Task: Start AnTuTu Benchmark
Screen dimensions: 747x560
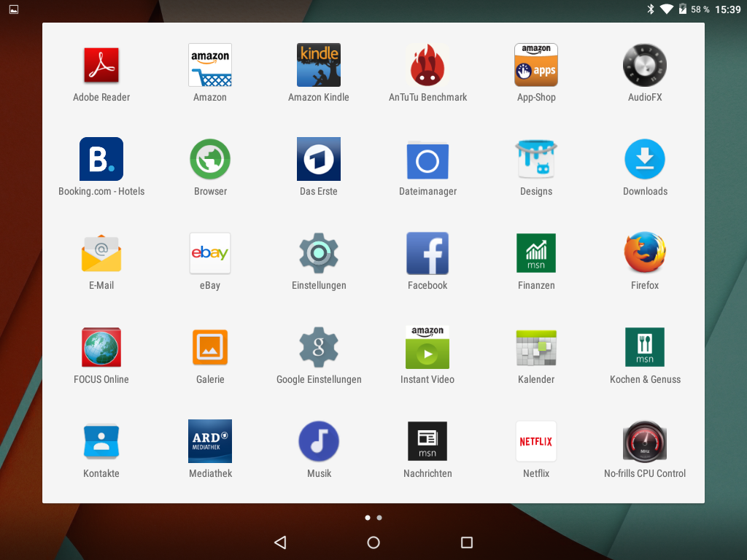Action: click(427, 65)
